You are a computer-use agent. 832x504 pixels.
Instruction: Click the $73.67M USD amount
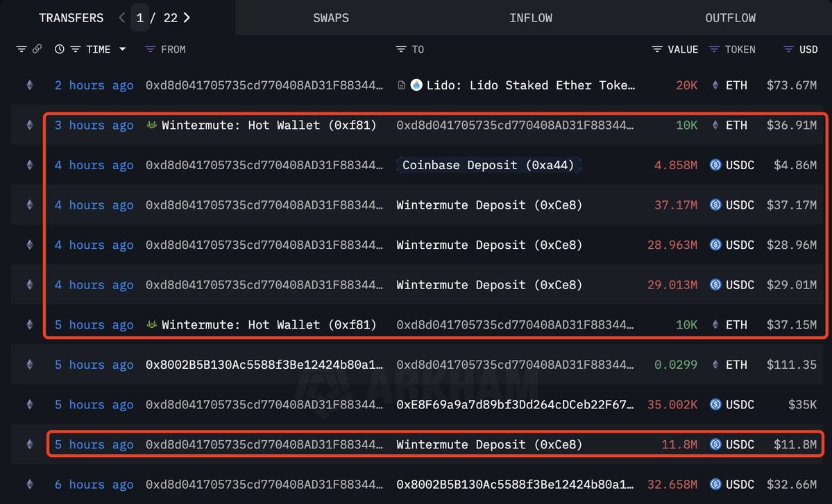[792, 85]
